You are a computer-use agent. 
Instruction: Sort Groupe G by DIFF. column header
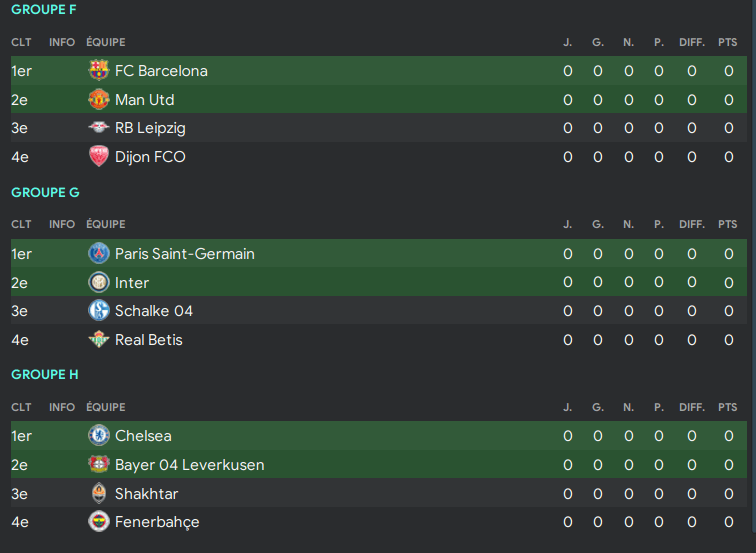[692, 225]
